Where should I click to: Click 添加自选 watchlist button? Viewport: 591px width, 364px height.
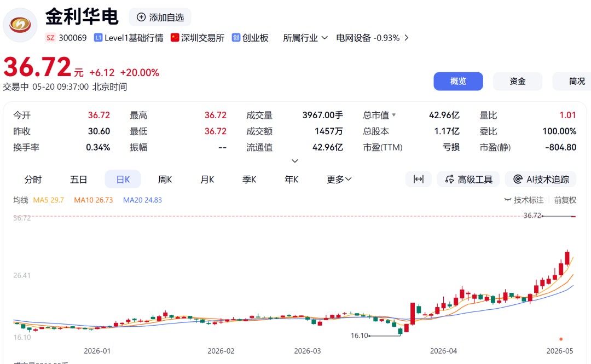coord(160,17)
